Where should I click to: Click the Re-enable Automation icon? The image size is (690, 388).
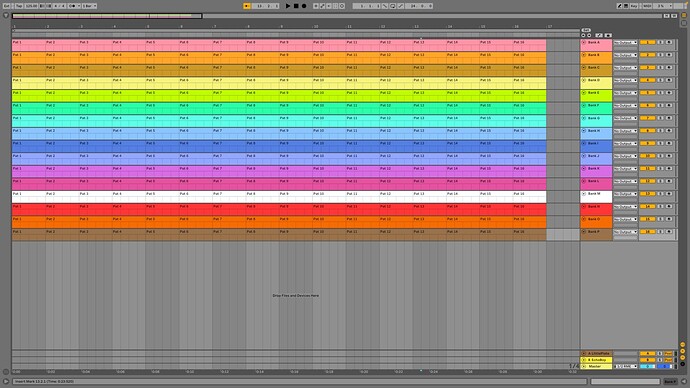click(329, 6)
